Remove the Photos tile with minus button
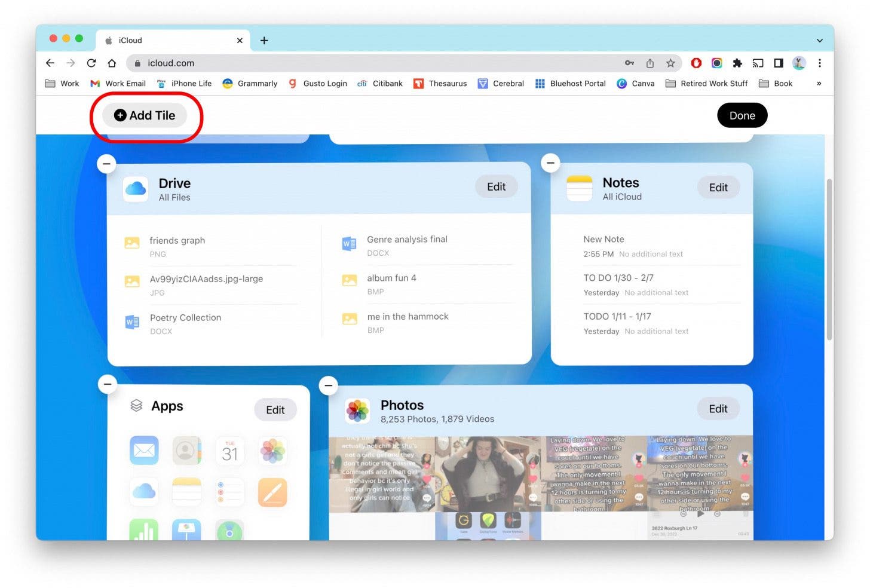 coord(328,385)
